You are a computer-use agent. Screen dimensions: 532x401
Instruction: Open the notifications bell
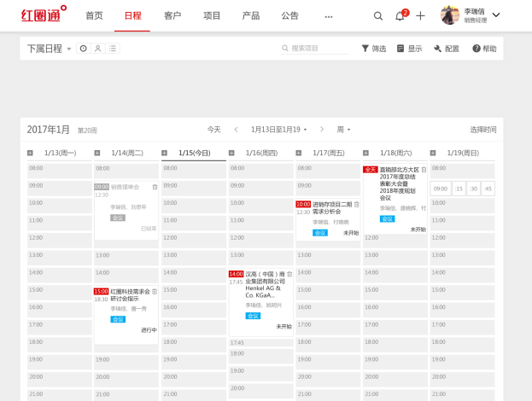click(400, 15)
